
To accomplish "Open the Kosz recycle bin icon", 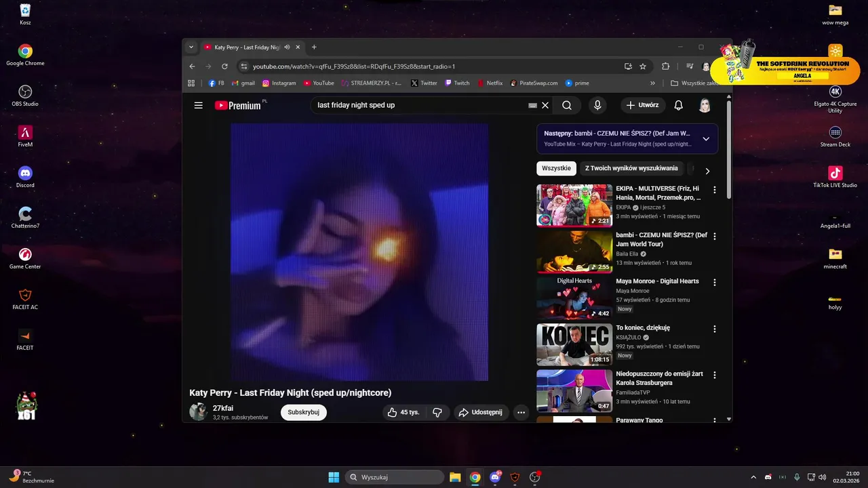I will [25, 14].
